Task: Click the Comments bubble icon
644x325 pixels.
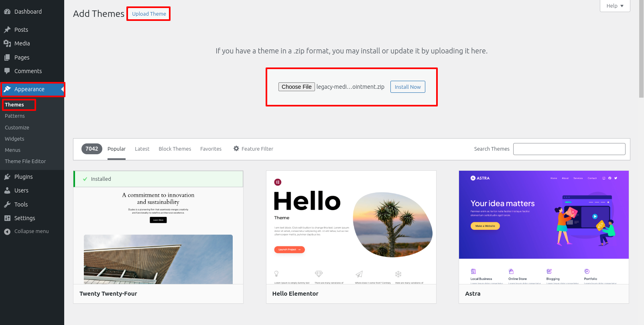Action: pos(7,71)
